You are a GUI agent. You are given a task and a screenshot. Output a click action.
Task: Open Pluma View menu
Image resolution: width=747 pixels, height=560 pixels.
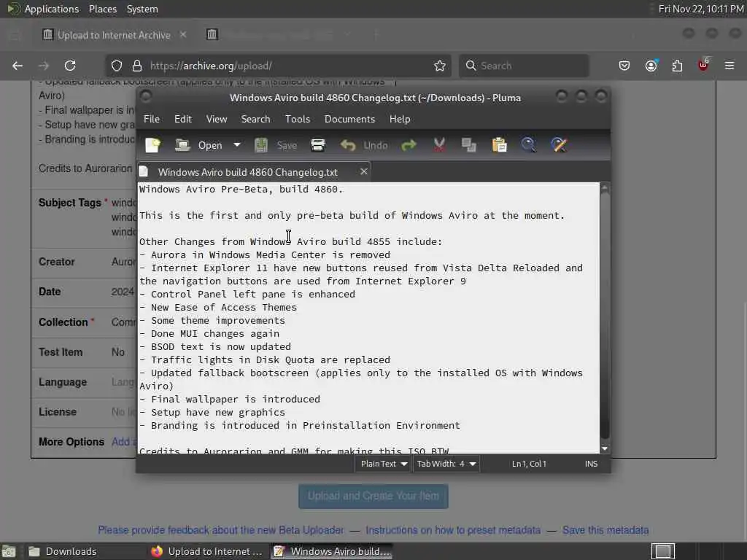click(216, 119)
